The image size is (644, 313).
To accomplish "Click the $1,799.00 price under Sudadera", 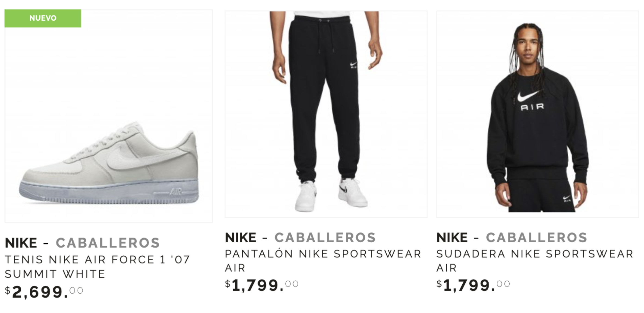I will pos(473,285).
